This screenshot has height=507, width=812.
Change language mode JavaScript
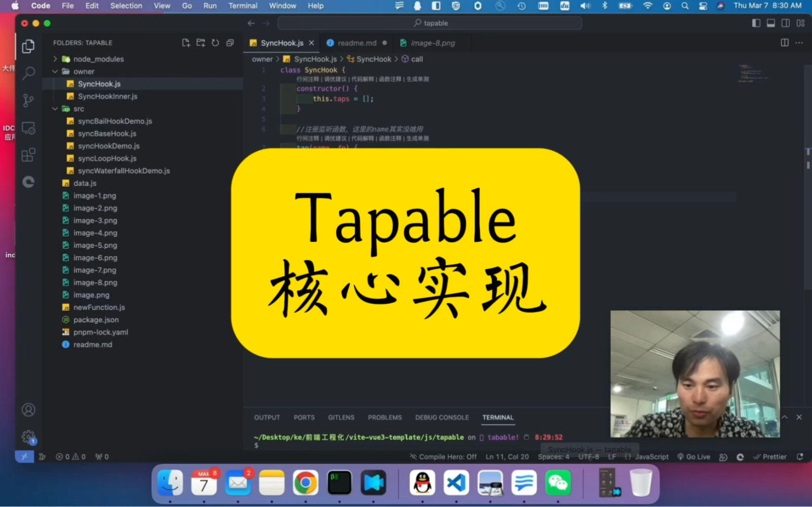point(652,456)
